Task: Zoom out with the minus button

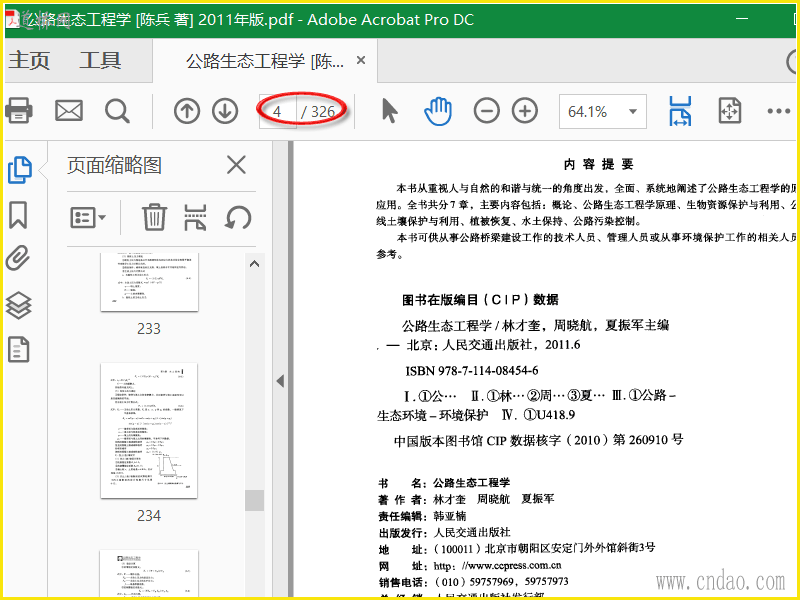Action: [x=486, y=111]
